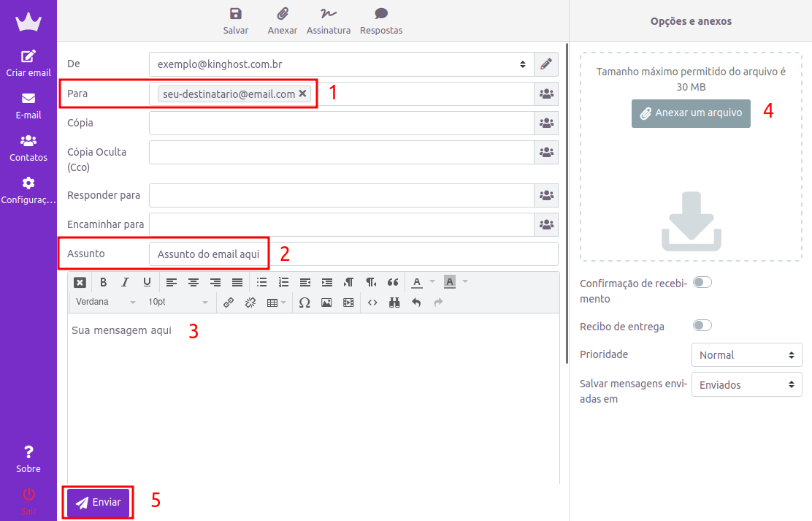The image size is (812, 521).
Task: Open the Anexar attachment icon in toolbar
Action: click(x=282, y=20)
